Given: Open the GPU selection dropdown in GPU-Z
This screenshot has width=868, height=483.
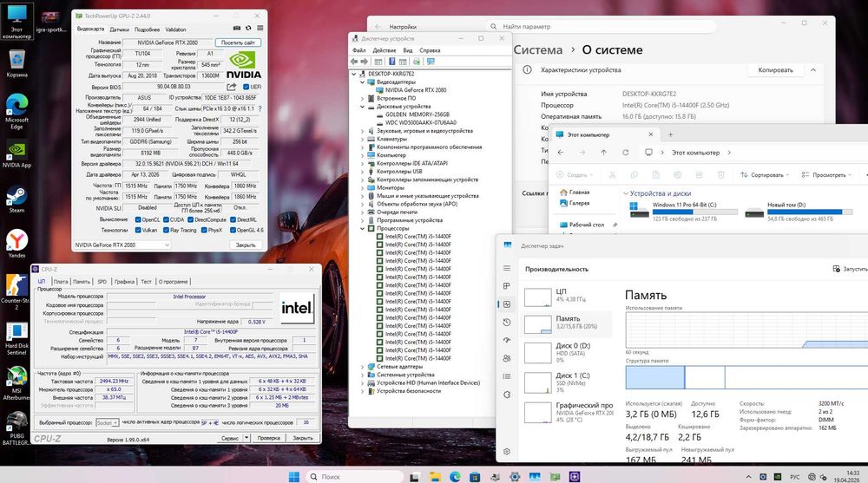Looking at the screenshot, I should [x=122, y=245].
